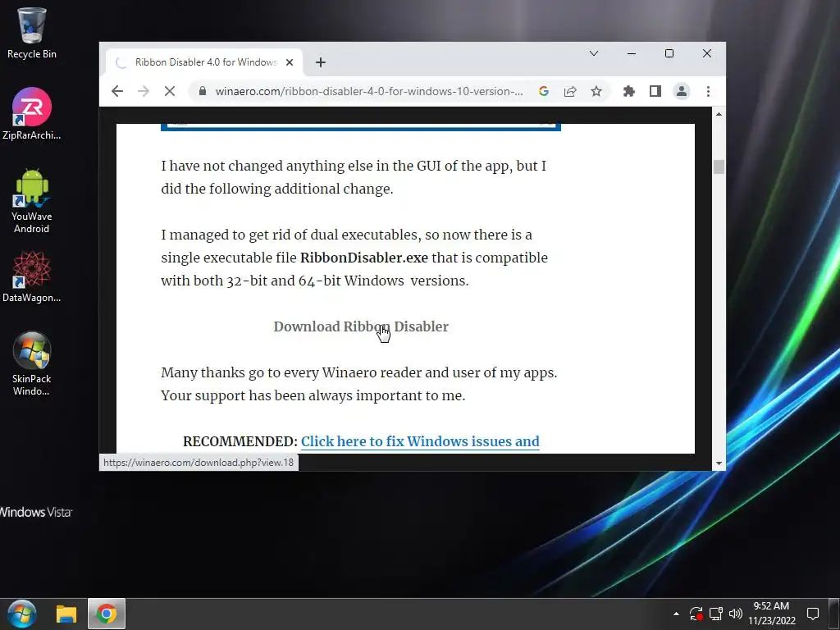The width and height of the screenshot is (840, 630).
Task: Select the DataWagon desktop shortcut
Action: tap(32, 276)
